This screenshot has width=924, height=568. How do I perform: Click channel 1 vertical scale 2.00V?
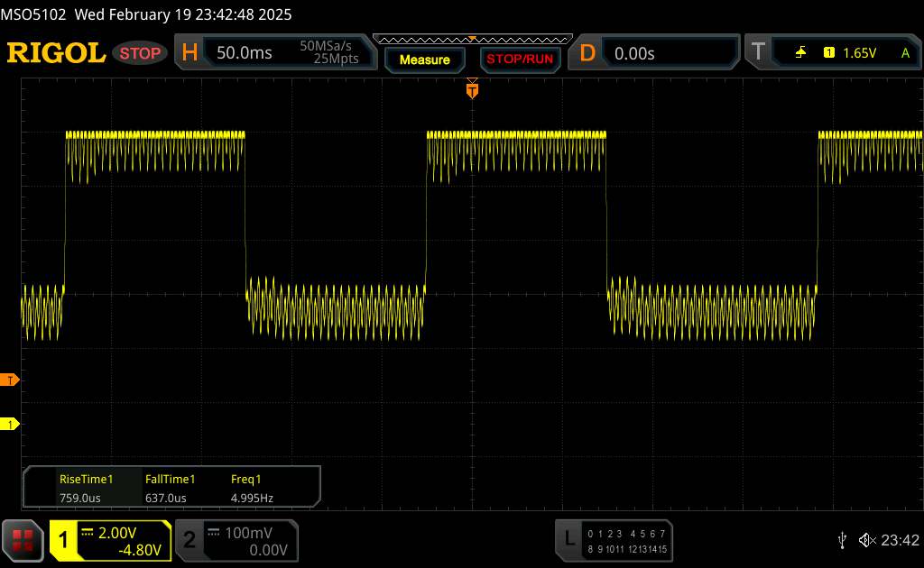117,533
